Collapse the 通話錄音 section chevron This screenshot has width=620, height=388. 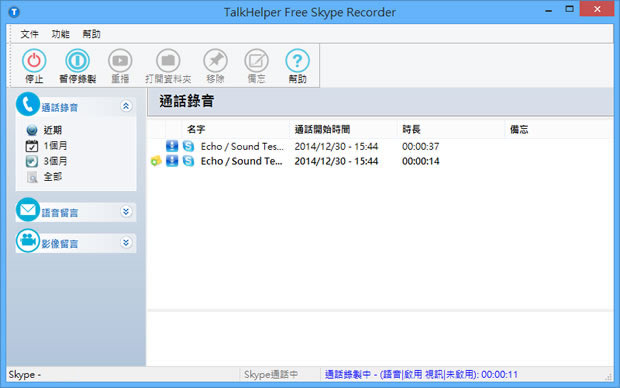pyautogui.click(x=126, y=106)
